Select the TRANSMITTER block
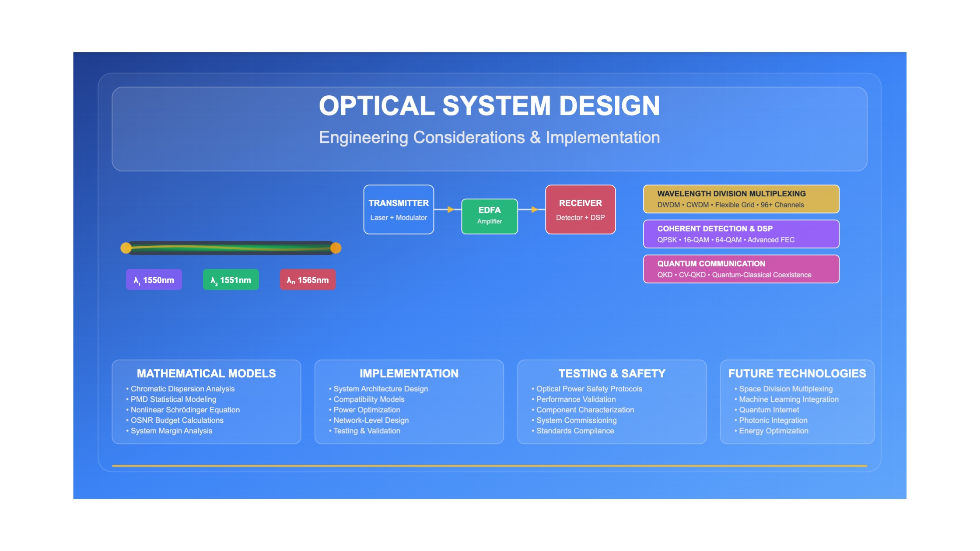Viewport: 980px width, 551px height. point(399,209)
